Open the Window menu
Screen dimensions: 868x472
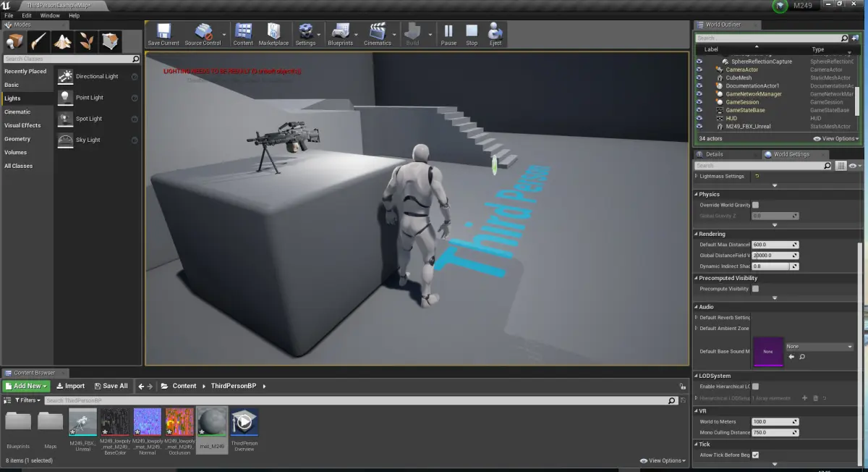tap(50, 15)
